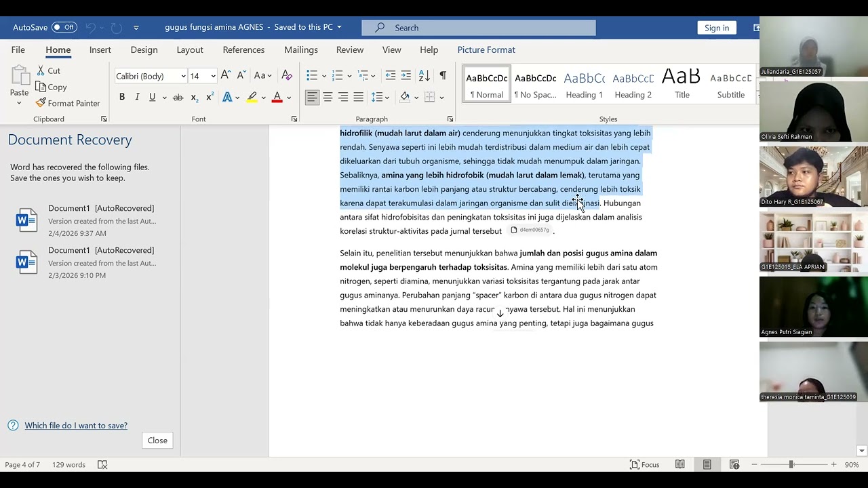Increase font size with grow icon
The width and height of the screenshot is (868, 488).
(x=226, y=75)
